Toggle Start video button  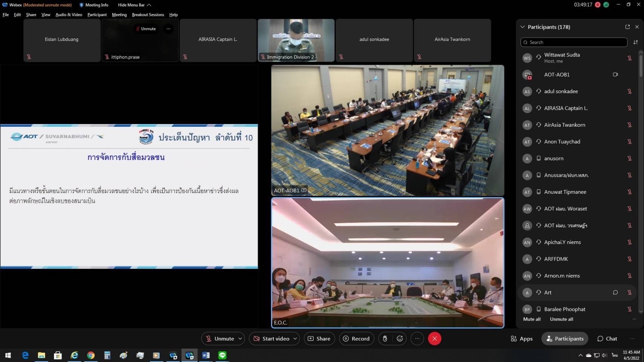271,339
